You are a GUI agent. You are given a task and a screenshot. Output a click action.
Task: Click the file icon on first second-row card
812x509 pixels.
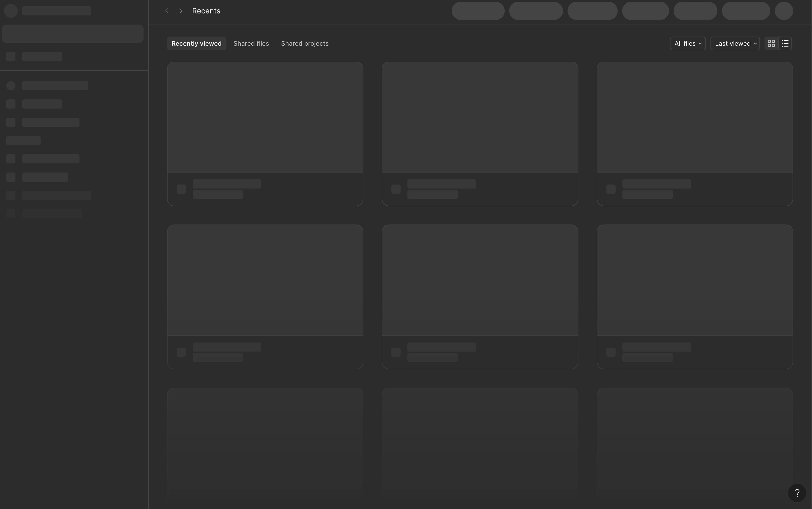click(181, 352)
